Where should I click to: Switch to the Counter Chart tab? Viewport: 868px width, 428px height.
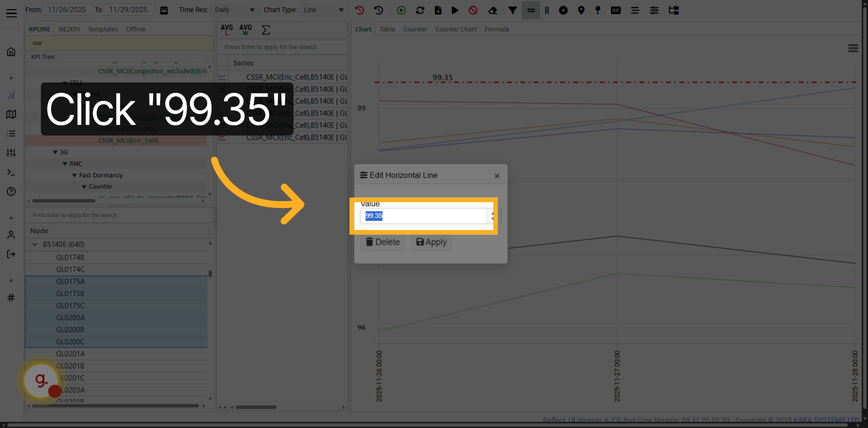click(456, 29)
